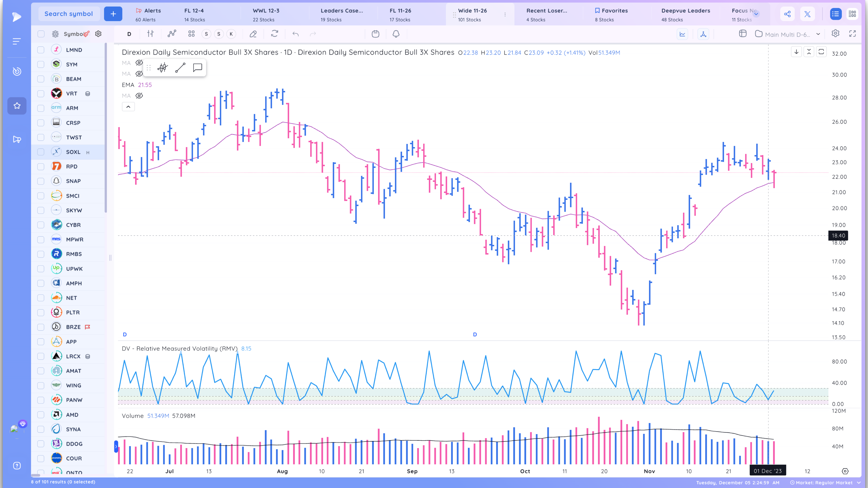Switch to the Favorites watchlist tab
This screenshot has height=488, width=868.
point(611,15)
